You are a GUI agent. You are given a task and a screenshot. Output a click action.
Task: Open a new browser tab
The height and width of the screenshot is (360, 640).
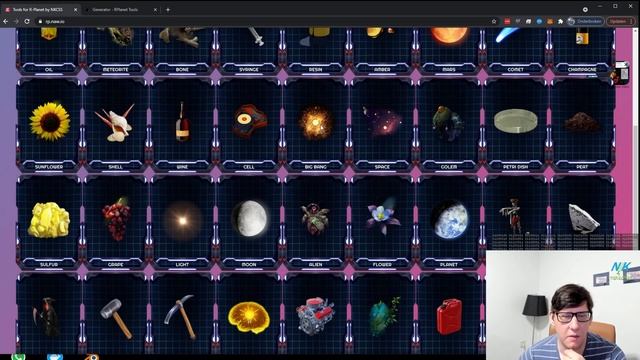(x=168, y=9)
